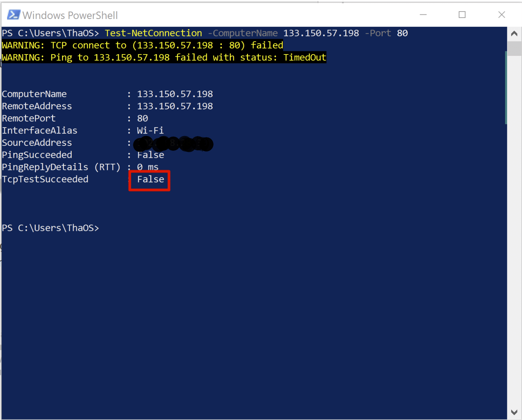This screenshot has height=420, width=522.
Task: Click the Wi-Fi InterfaceAlias value
Action: click(x=150, y=131)
